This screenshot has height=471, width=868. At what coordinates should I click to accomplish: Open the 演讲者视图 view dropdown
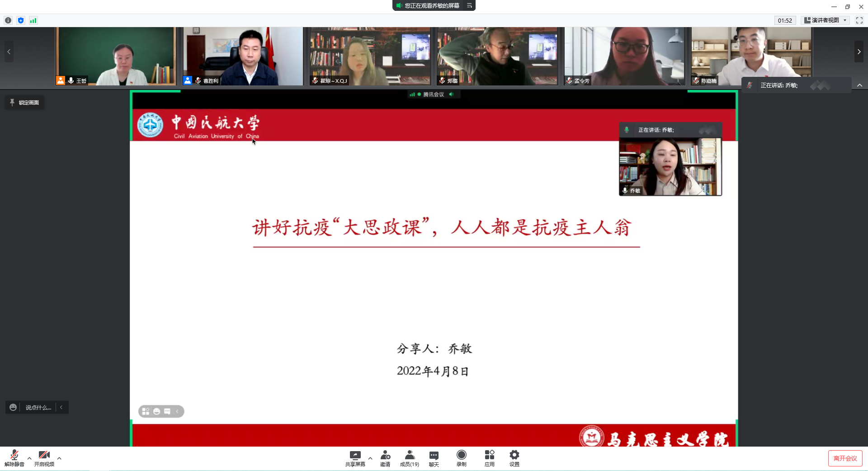tap(826, 20)
